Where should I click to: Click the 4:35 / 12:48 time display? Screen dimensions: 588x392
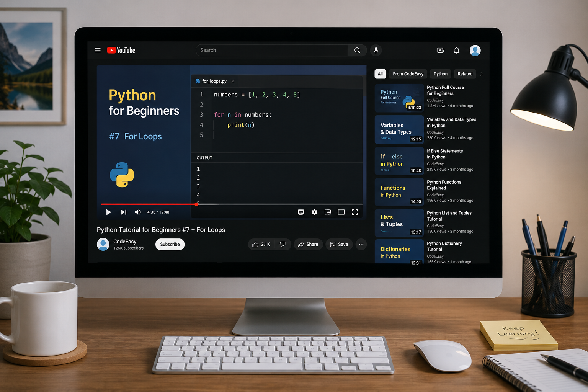tap(158, 212)
